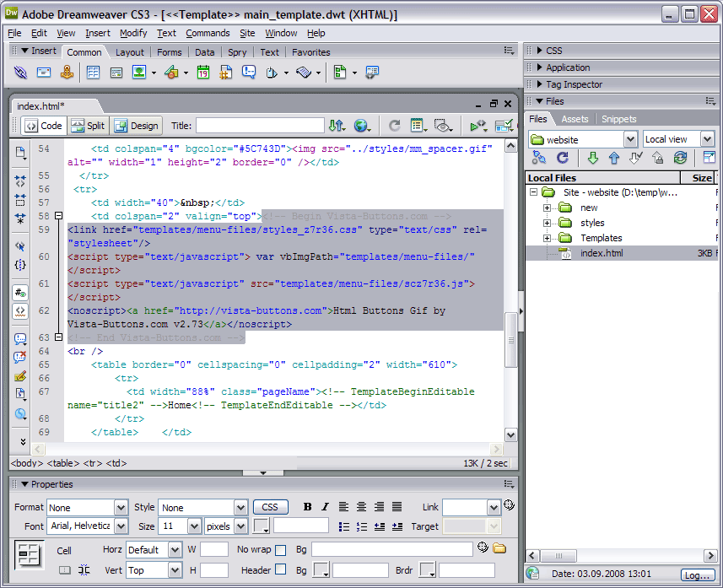Insert a Server-Side Include icon
Image resolution: width=723 pixels, height=588 pixels.
225,73
